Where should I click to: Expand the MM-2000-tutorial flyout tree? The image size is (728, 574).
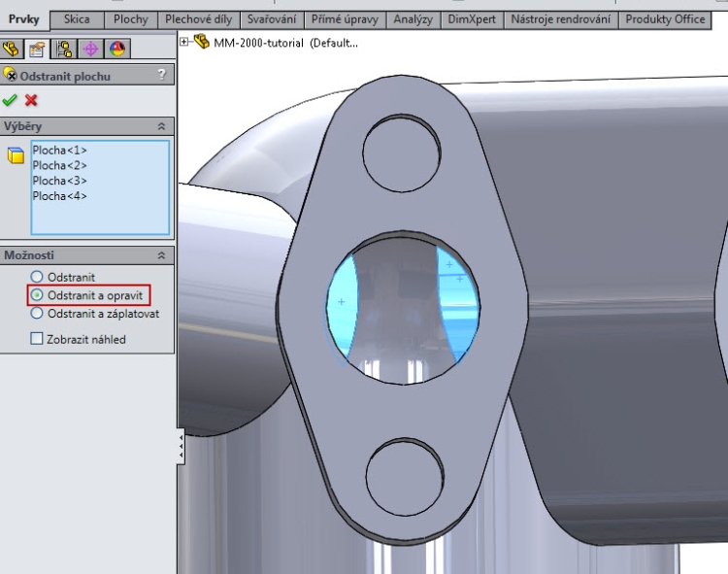pyautogui.click(x=185, y=42)
